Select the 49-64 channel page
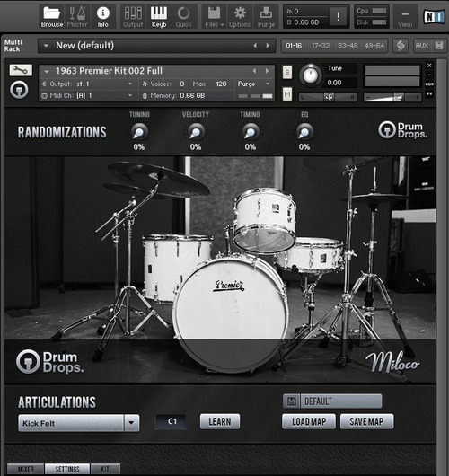 (374, 46)
